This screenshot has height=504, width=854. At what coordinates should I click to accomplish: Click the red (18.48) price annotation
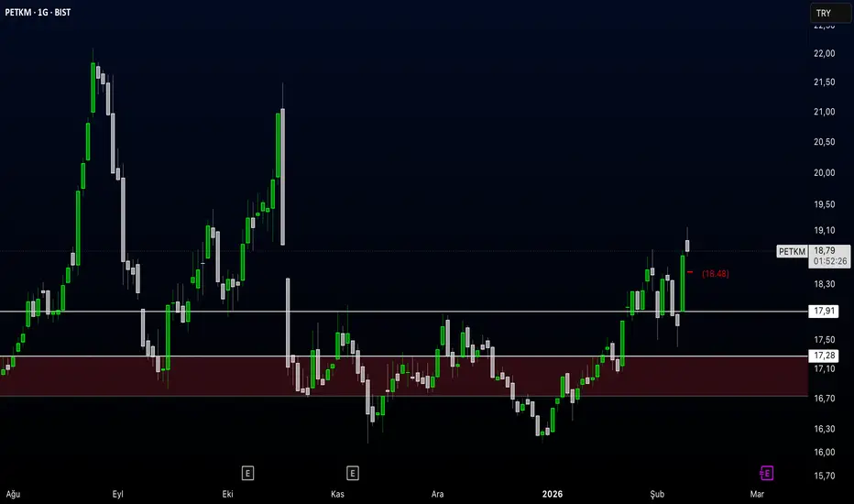(715, 273)
